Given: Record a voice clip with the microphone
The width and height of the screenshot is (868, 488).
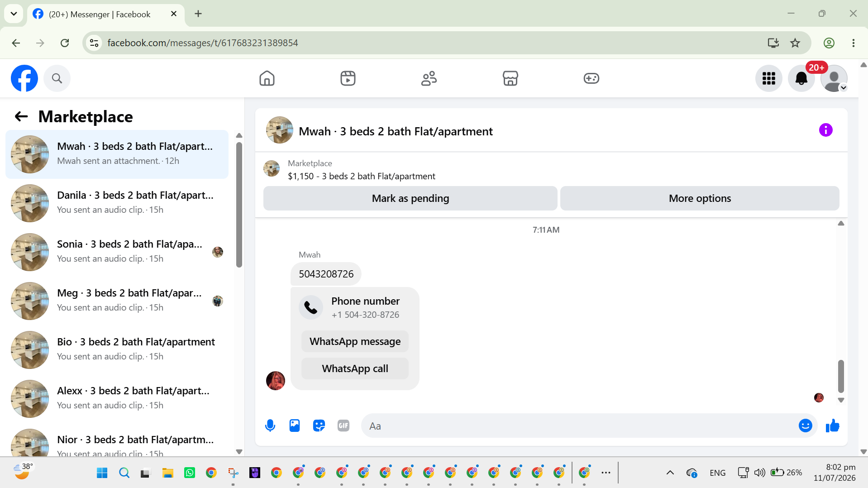Looking at the screenshot, I should click(x=270, y=426).
